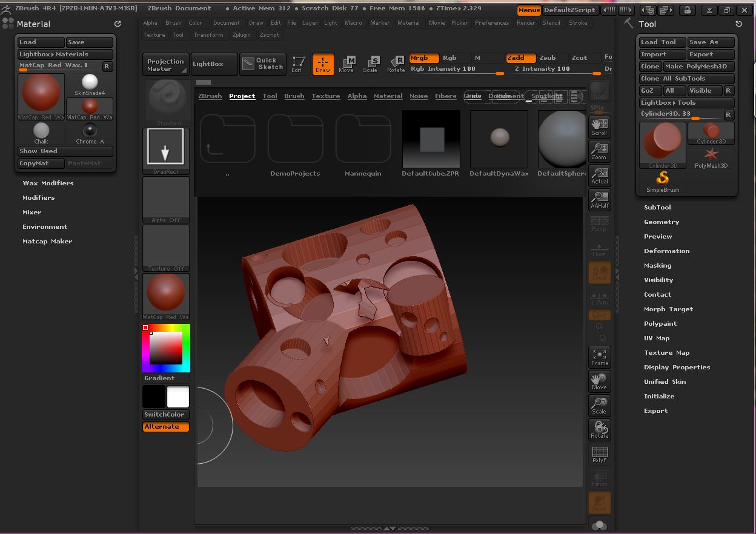Select the Scale transform icon in top shelf
This screenshot has width=756, height=534.
(x=370, y=64)
